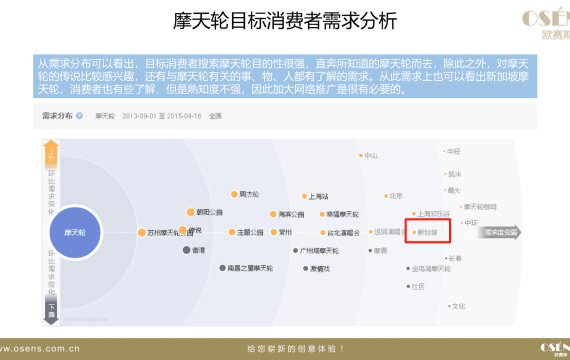
Task: Click the 金鸡湖摩天轮 node
Action: [x=429, y=269]
